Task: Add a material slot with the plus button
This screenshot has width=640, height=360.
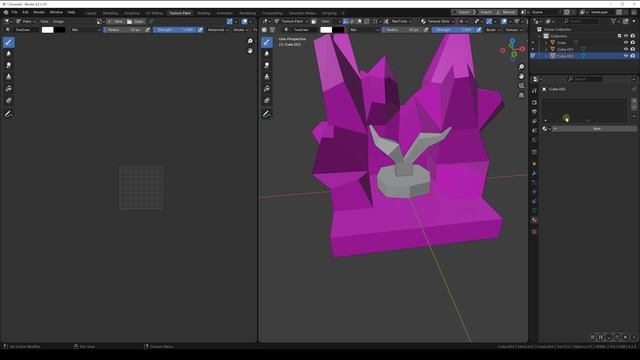Action: tap(634, 101)
